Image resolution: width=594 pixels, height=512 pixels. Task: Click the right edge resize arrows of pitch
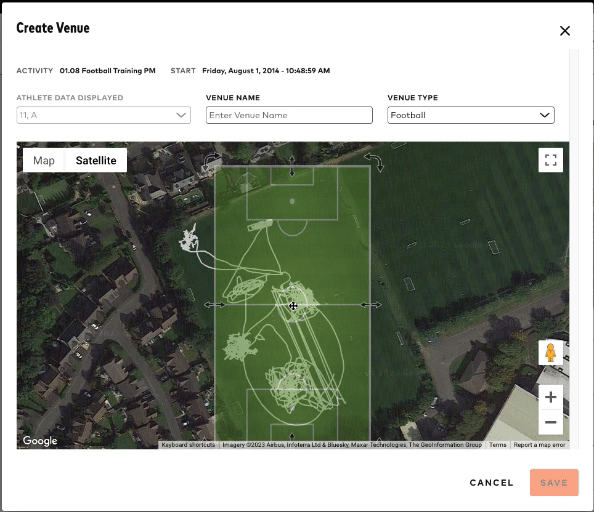point(371,304)
